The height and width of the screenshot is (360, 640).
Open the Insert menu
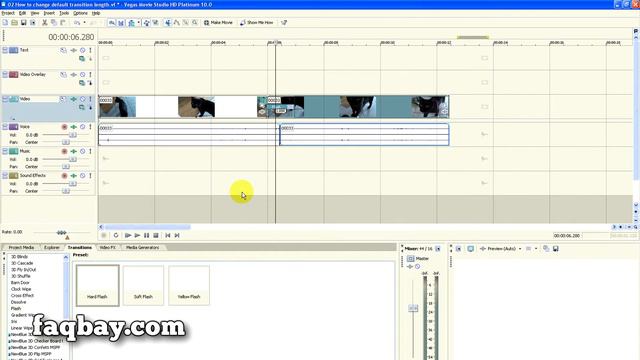tap(49, 13)
